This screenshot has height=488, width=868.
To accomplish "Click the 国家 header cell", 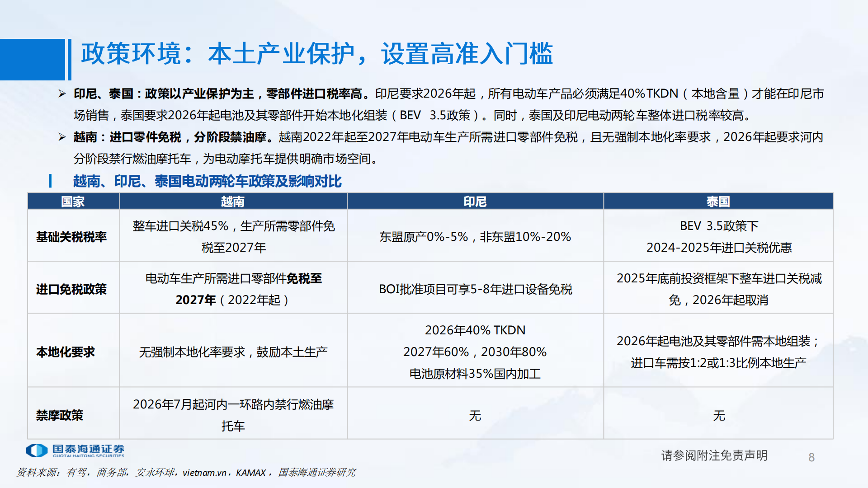I will (74, 202).
